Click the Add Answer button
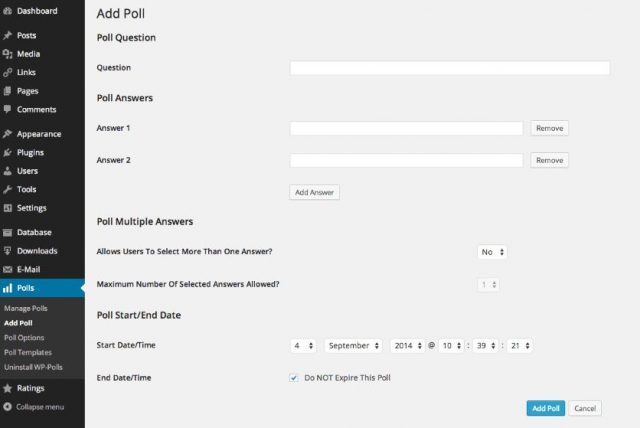The width and height of the screenshot is (640, 428). tap(314, 192)
